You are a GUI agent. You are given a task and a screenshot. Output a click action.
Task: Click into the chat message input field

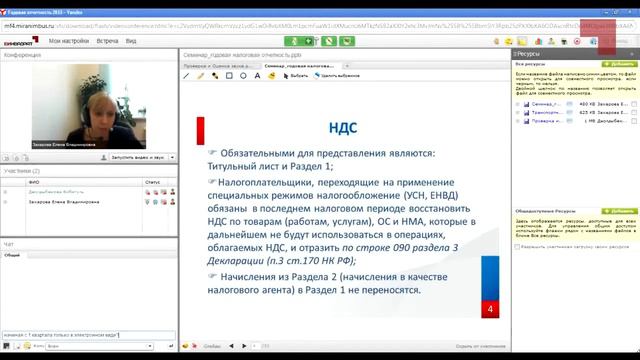[89, 335]
